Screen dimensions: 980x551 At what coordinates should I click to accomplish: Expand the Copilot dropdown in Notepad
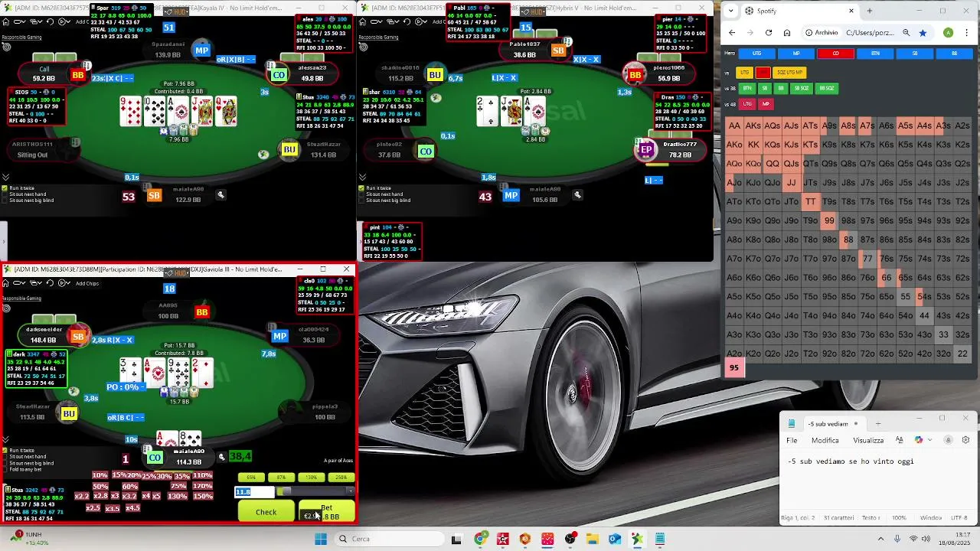[929, 440]
